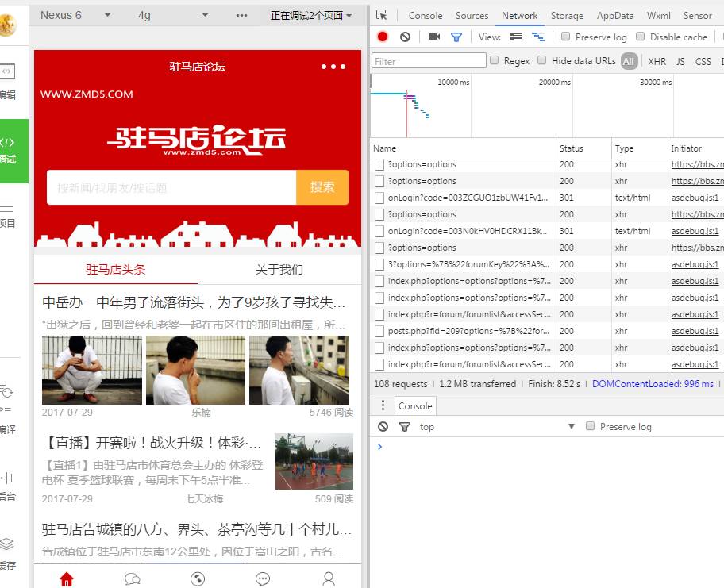This screenshot has width=724, height=588.
Task: Enable the Network Preserve log checkbox
Action: pyautogui.click(x=566, y=37)
